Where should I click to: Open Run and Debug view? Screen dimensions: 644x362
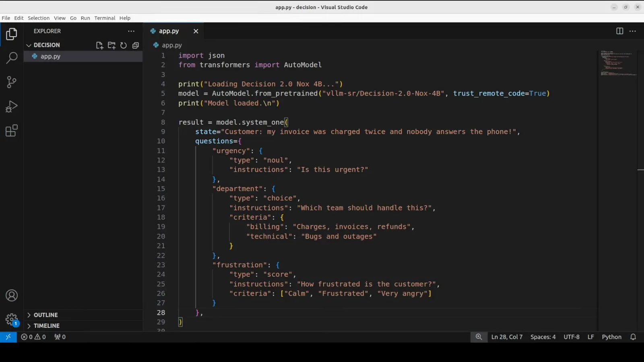tap(12, 106)
